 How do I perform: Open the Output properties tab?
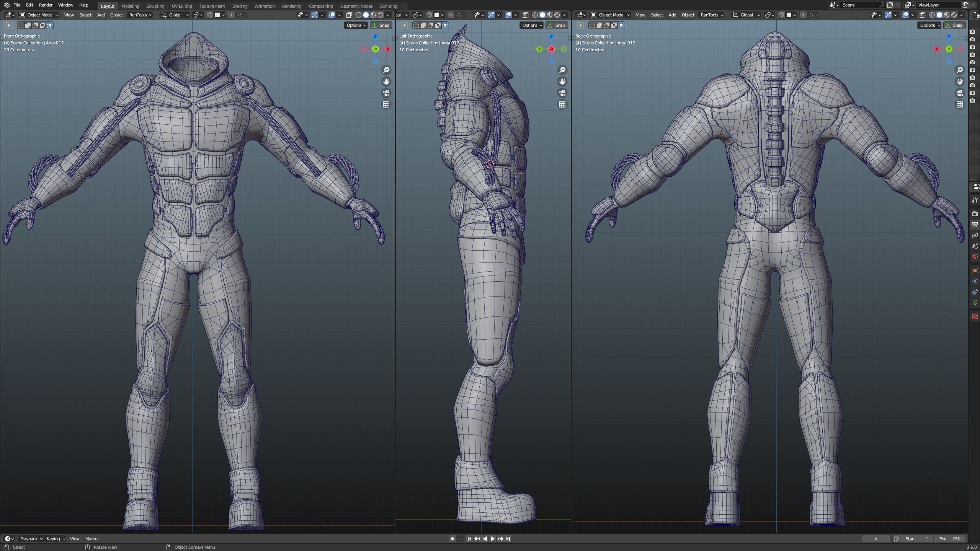[975, 225]
